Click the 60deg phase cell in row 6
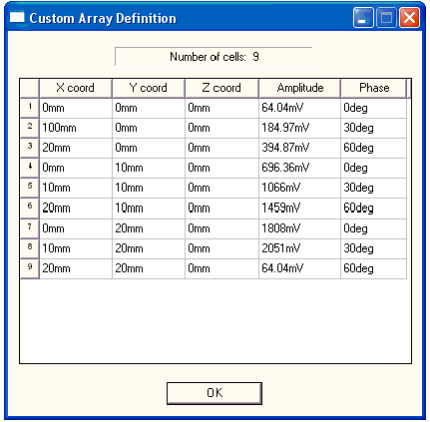430x422 pixels. pos(373,208)
